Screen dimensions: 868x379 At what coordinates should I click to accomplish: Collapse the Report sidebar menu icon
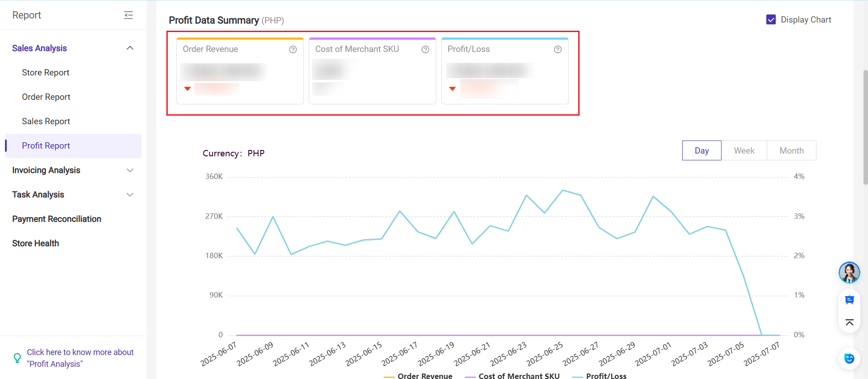coord(128,15)
